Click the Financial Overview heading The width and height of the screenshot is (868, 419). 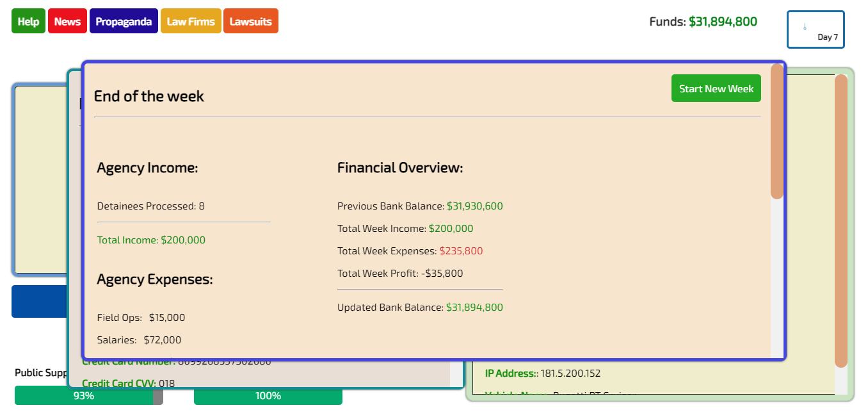pyautogui.click(x=400, y=168)
